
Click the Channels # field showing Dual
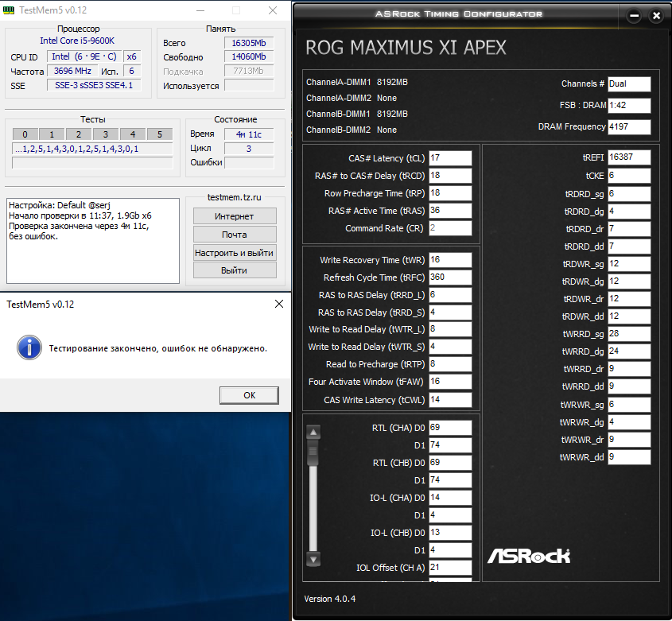pyautogui.click(x=629, y=84)
